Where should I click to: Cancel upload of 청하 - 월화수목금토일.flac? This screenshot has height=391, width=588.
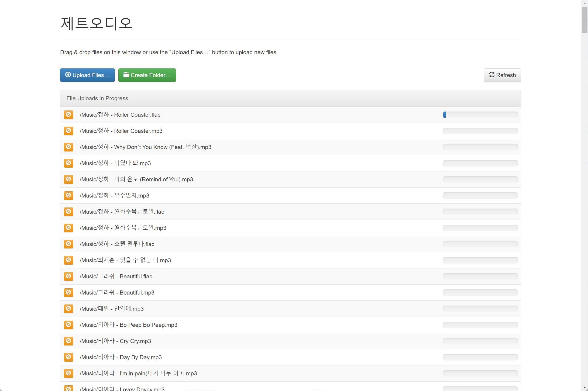click(68, 212)
